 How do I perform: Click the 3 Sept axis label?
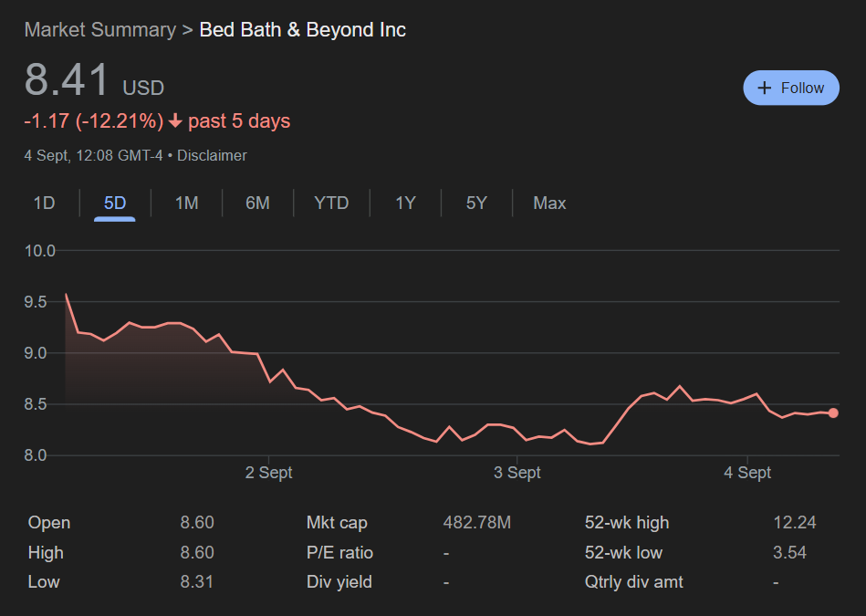[516, 473]
